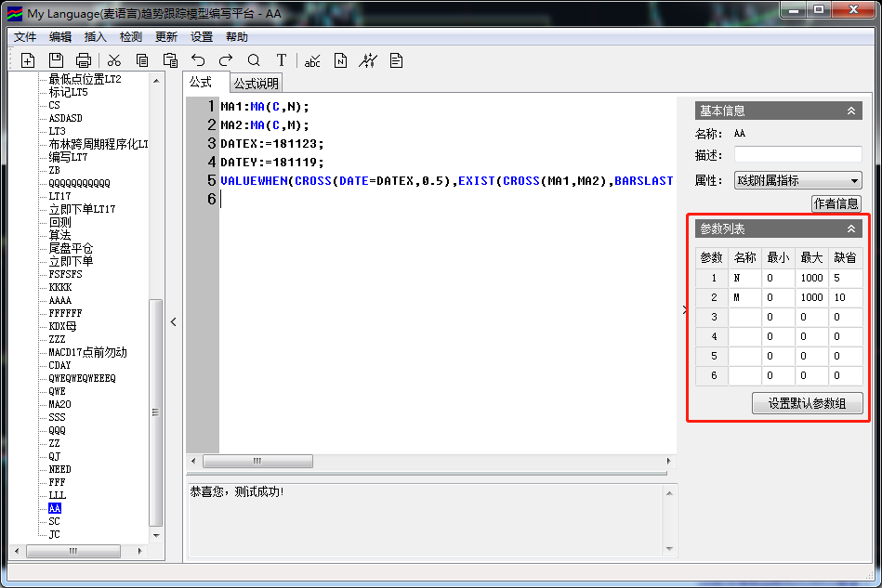Screen dimensions: 882x588
Task: Click the candlestick chart icon
Action: coord(369,60)
